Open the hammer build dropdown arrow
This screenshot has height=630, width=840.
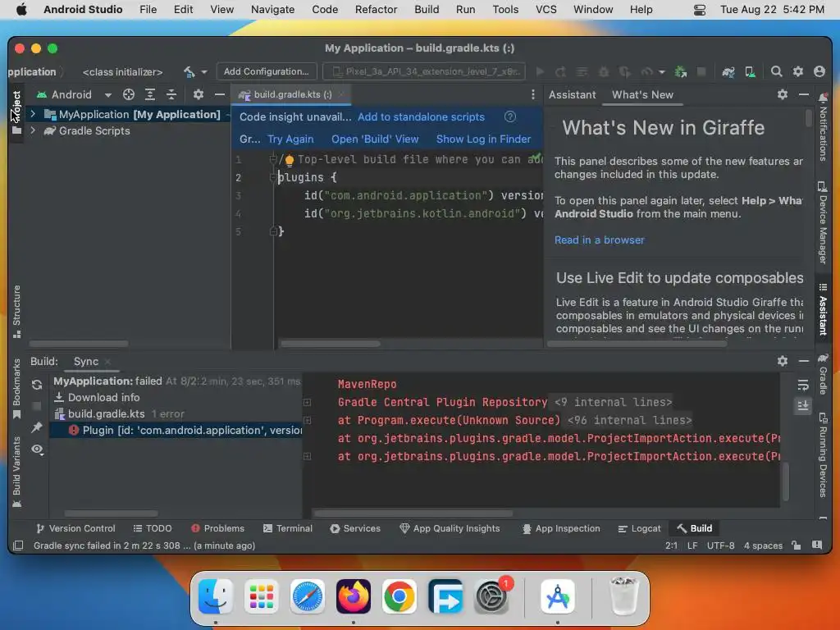[204, 72]
